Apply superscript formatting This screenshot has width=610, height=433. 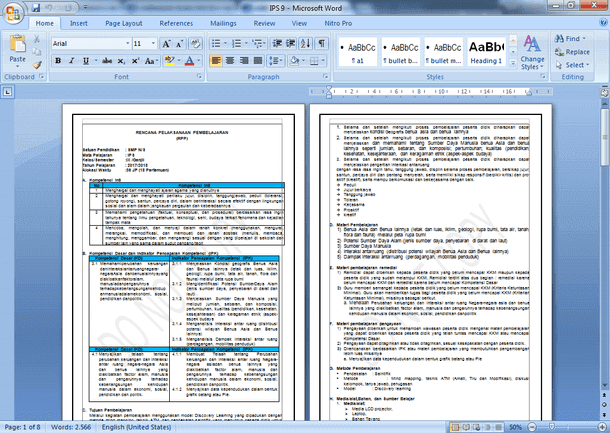click(x=135, y=61)
